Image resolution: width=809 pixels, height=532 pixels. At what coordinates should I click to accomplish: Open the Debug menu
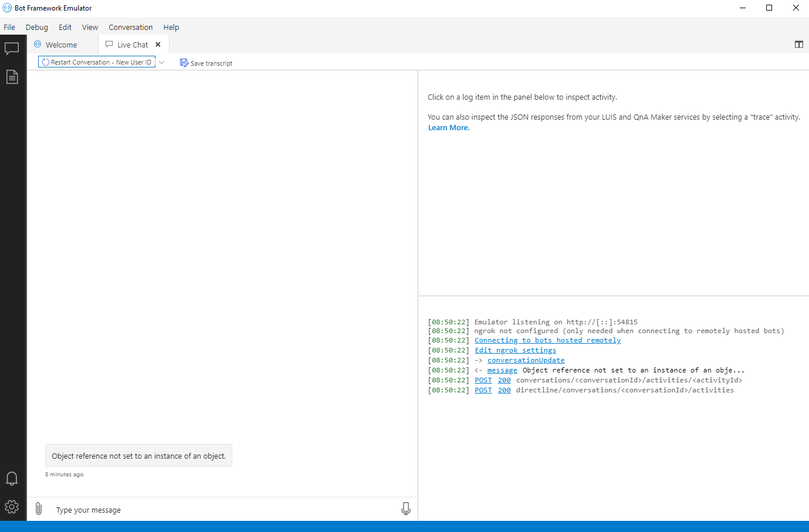[37, 27]
